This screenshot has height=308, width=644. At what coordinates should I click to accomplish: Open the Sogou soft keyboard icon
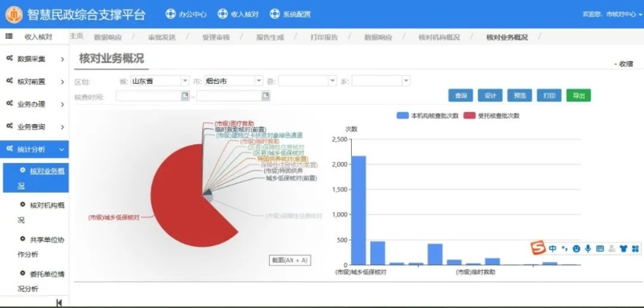pos(600,248)
